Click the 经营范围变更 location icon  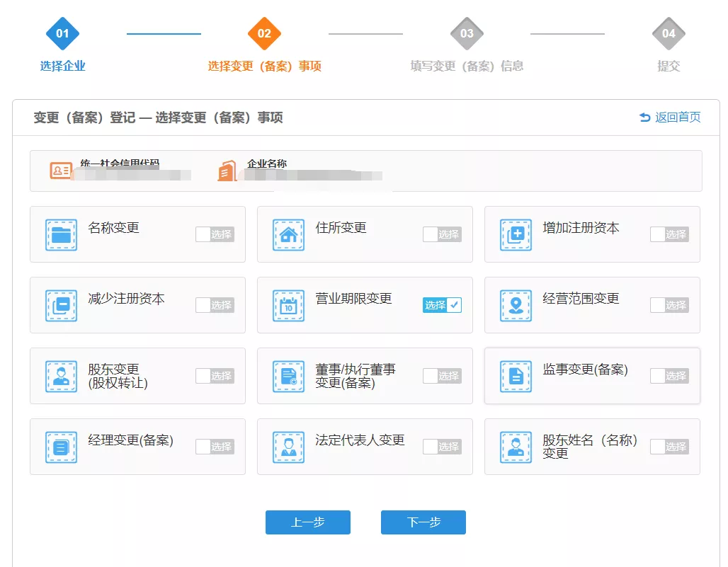click(517, 305)
